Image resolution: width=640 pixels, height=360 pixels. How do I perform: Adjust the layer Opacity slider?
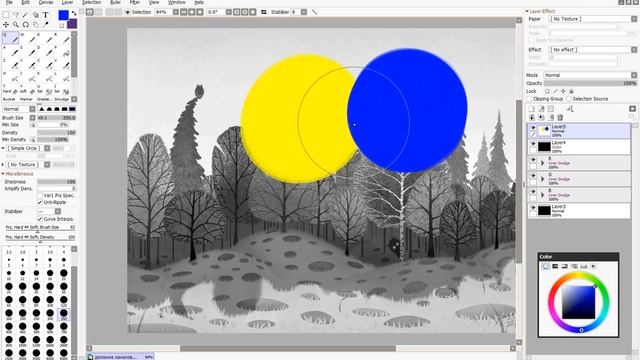[x=590, y=83]
